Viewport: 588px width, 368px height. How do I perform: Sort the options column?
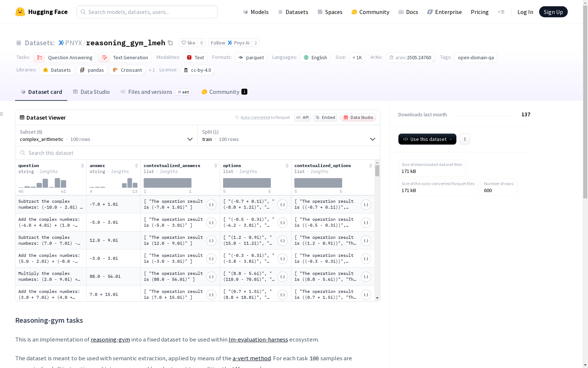(x=287, y=166)
